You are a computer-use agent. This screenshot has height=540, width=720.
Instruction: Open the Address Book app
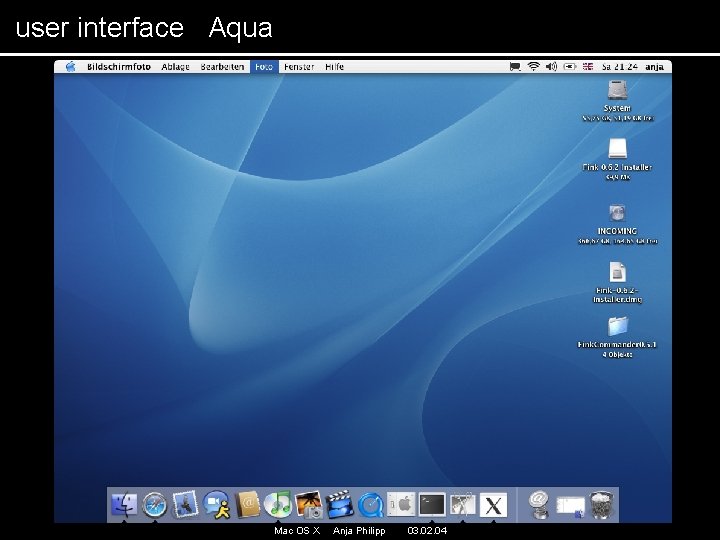tap(247, 503)
